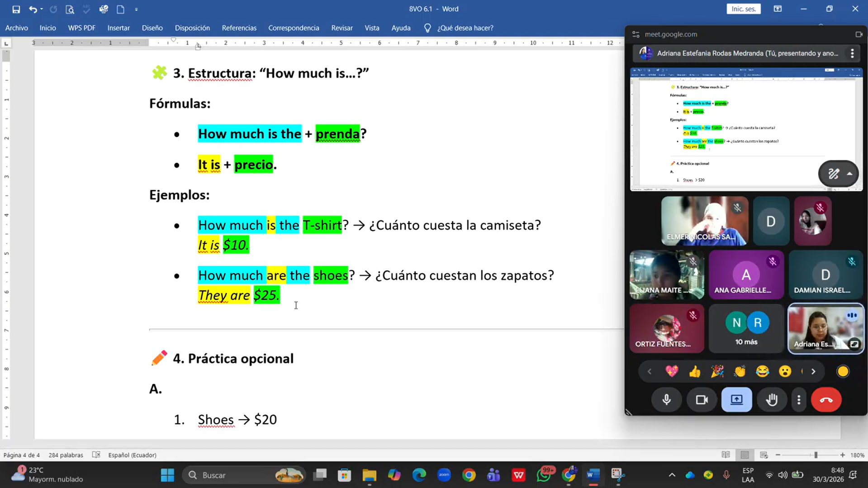868x488 pixels.
Task: Click the Undo arrow icon
Action: (33, 9)
